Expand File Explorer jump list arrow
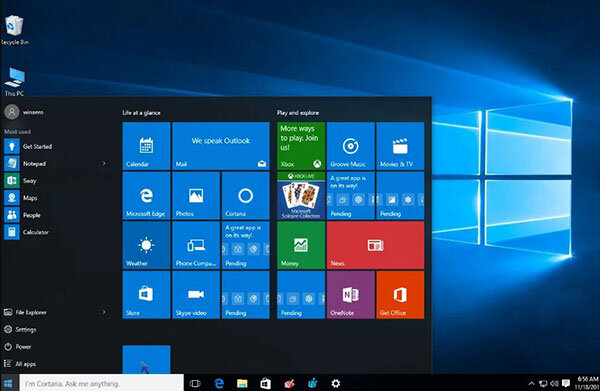Image resolution: width=600 pixels, height=391 pixels. point(104,312)
